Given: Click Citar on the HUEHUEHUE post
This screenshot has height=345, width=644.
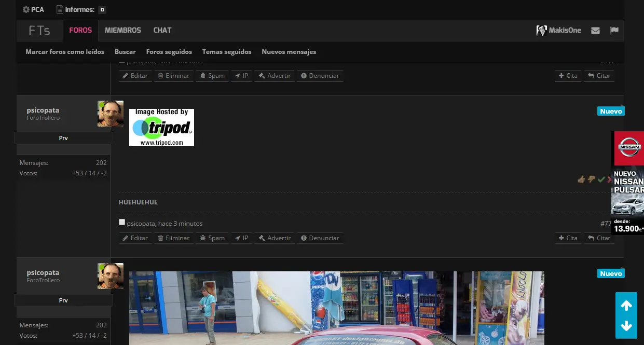Looking at the screenshot, I should 599,238.
